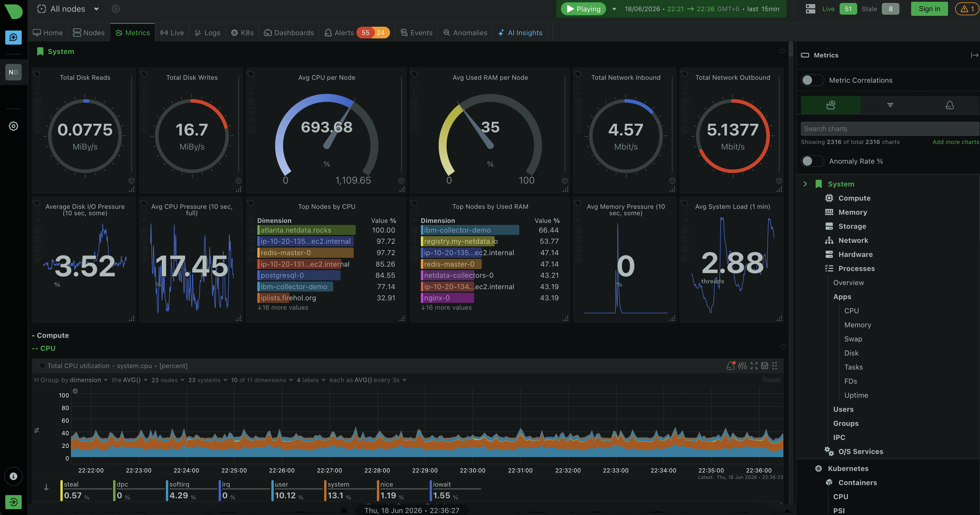
Task: Select the alerts bell tab in Metrics panel
Action: point(950,105)
